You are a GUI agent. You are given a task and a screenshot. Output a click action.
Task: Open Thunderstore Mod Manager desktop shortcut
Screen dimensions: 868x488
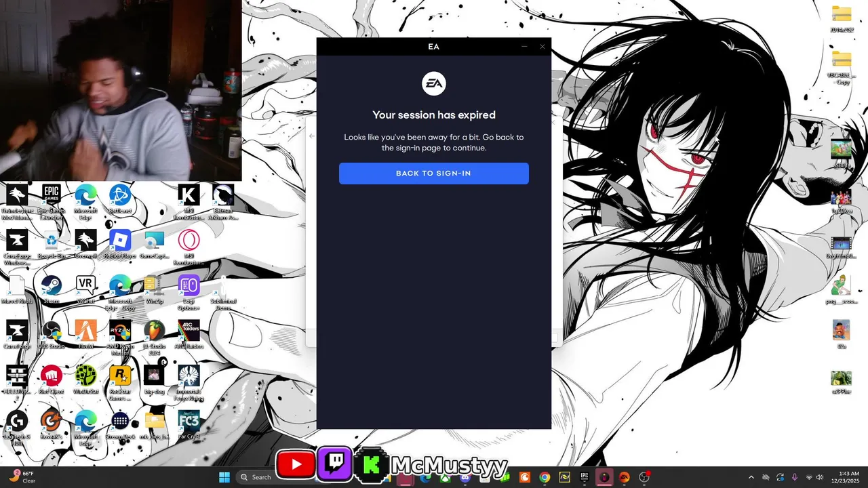17,203
